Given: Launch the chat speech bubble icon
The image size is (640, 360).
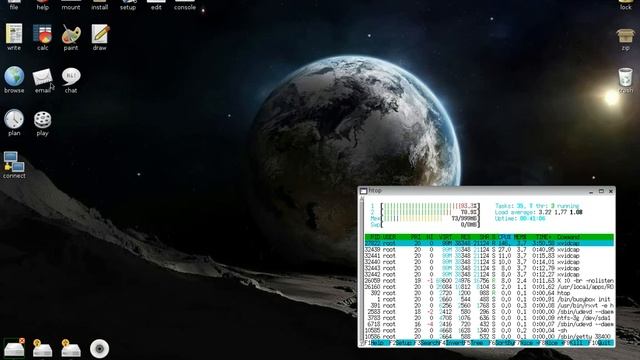Looking at the screenshot, I should tap(71, 80).
